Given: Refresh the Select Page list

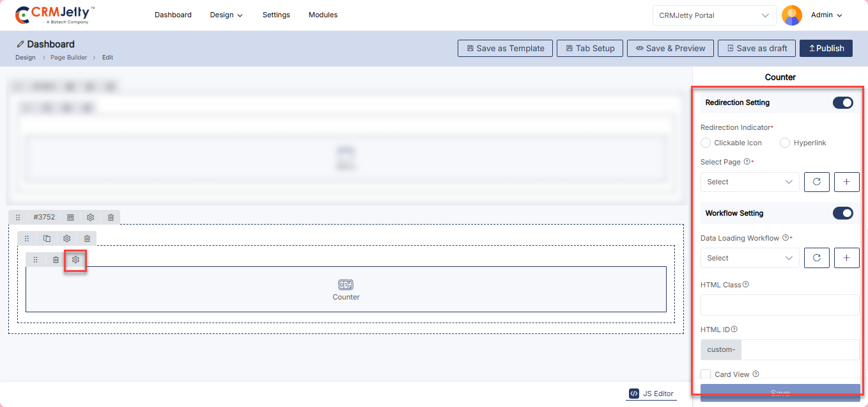Looking at the screenshot, I should tap(816, 182).
